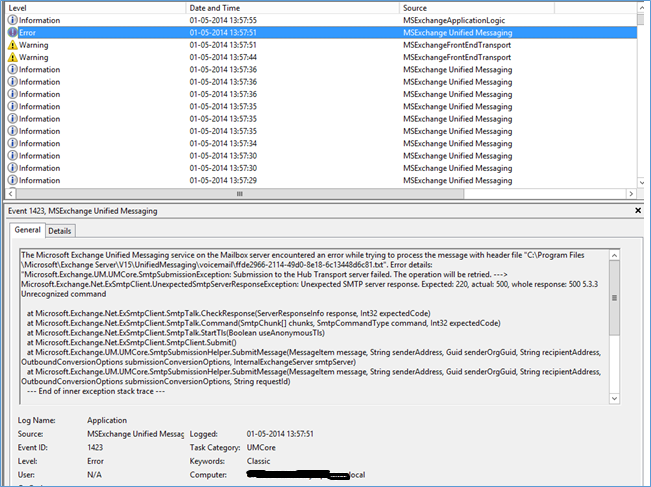This screenshot has height=487, width=651.
Task: Click information icon for 13:57:55 event
Action: point(12,20)
